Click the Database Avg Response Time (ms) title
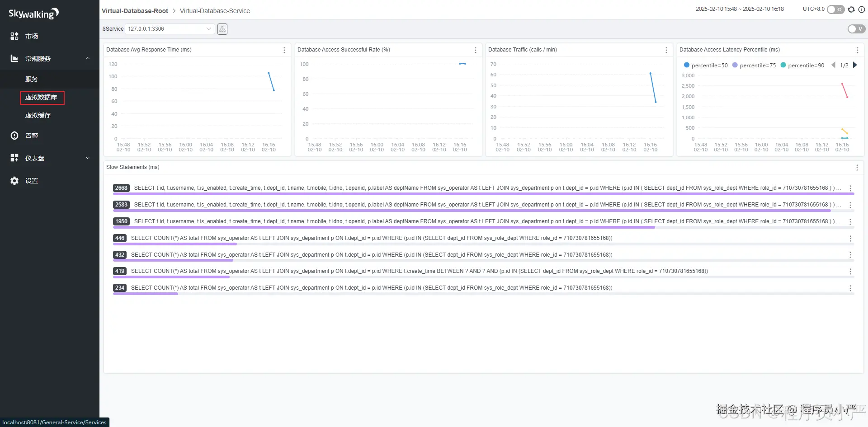Image resolution: width=868 pixels, height=427 pixels. [149, 50]
